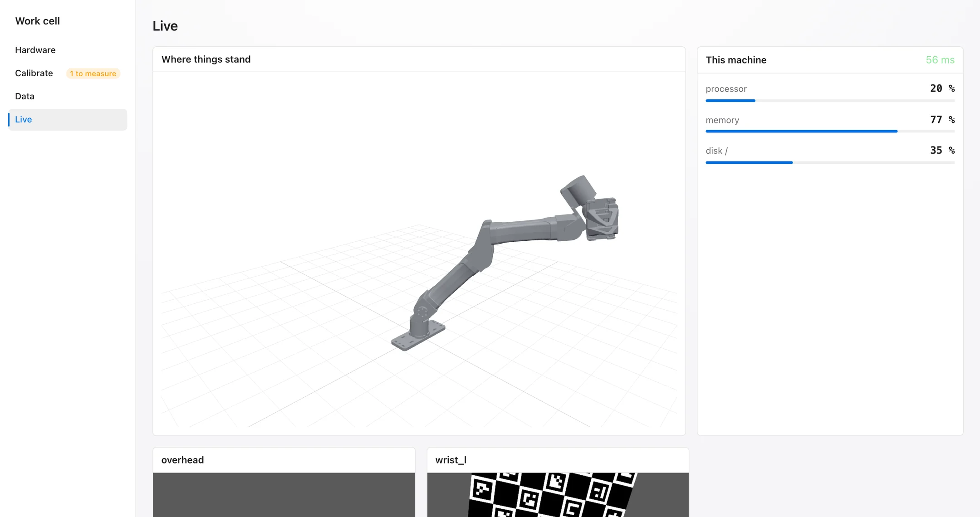Click the memory 77 % value

click(942, 120)
